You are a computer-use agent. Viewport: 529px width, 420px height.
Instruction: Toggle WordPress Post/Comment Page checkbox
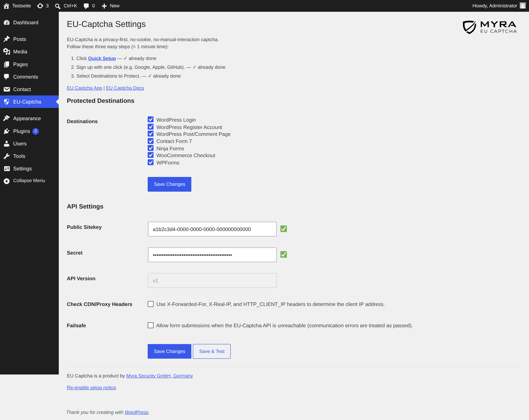(x=151, y=134)
